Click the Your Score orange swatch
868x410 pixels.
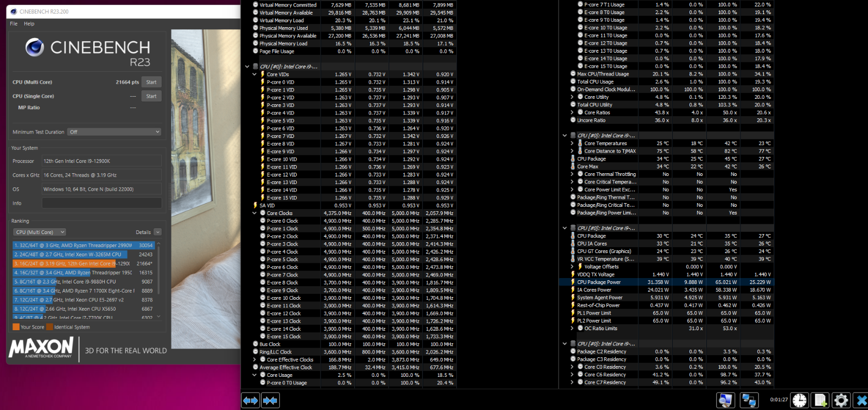[16, 327]
